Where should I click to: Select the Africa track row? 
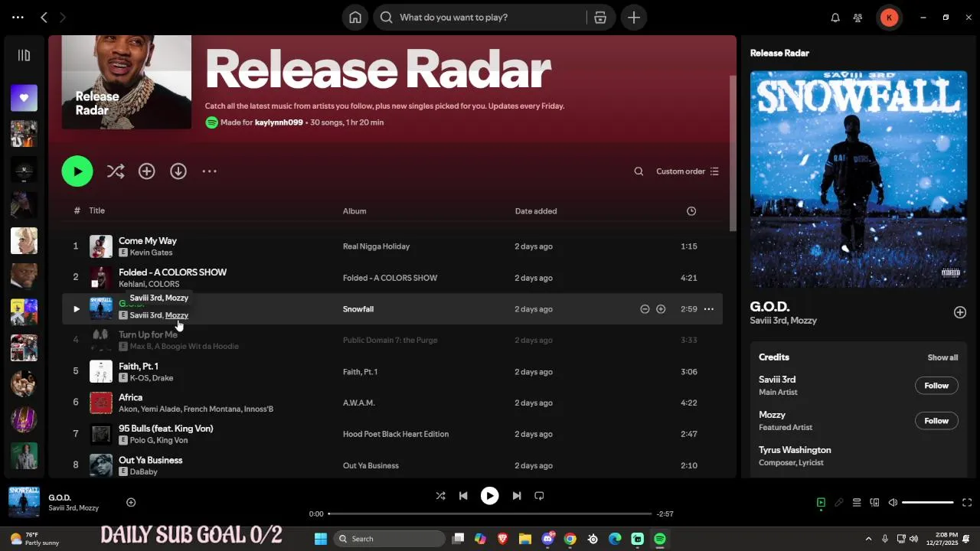point(392,403)
